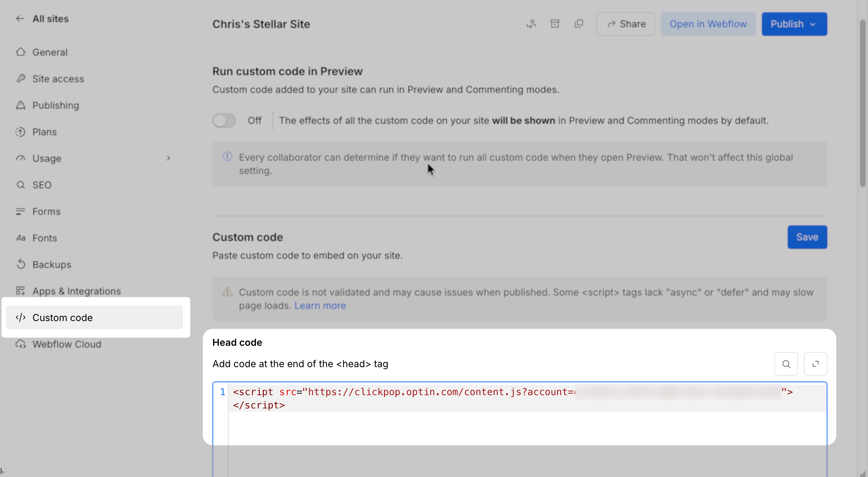Click 'Add code at the end' description text
868x477 pixels.
(x=301, y=364)
